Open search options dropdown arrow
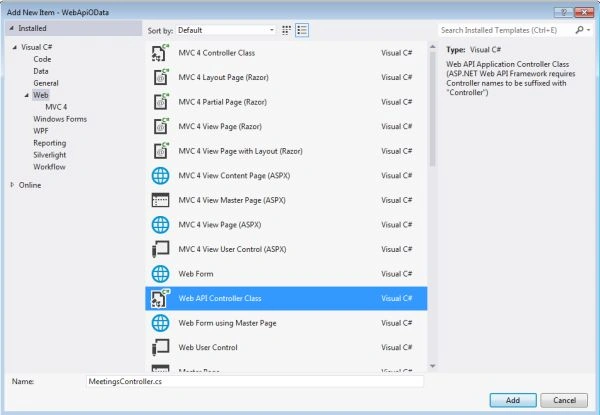Viewport: 600px width, 415px height. 589,30
